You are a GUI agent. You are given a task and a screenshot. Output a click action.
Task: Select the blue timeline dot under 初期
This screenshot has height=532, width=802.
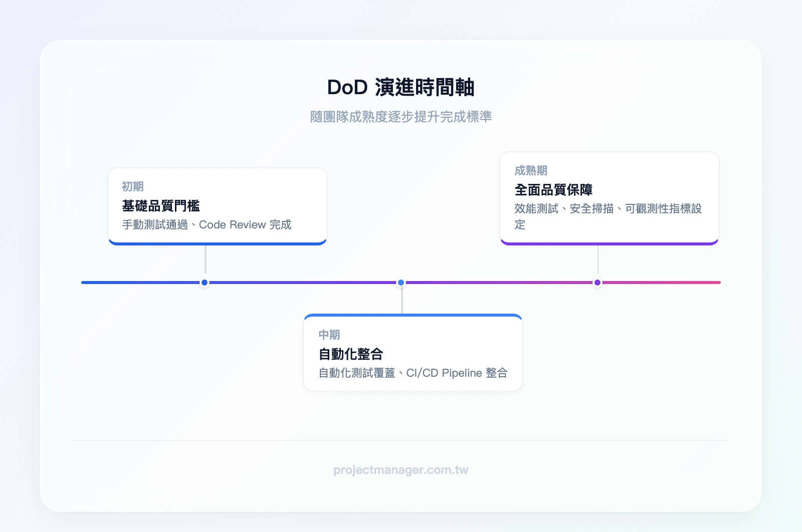click(204, 283)
